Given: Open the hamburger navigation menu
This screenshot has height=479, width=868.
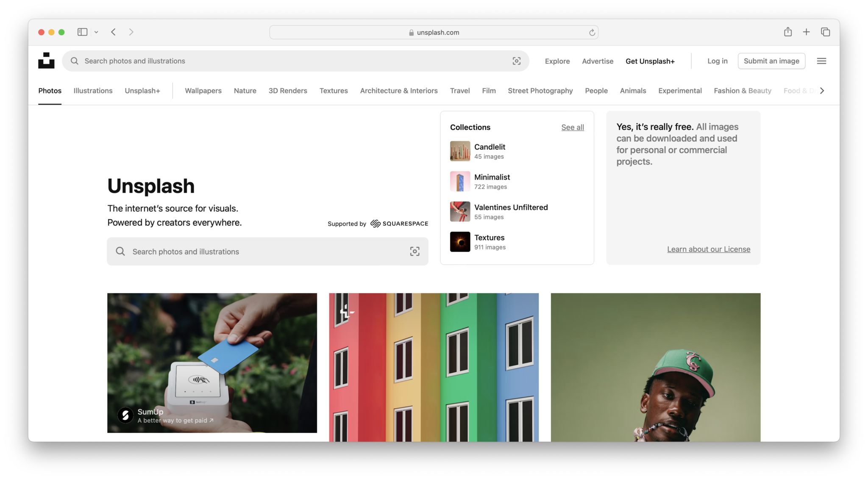Looking at the screenshot, I should click(821, 61).
